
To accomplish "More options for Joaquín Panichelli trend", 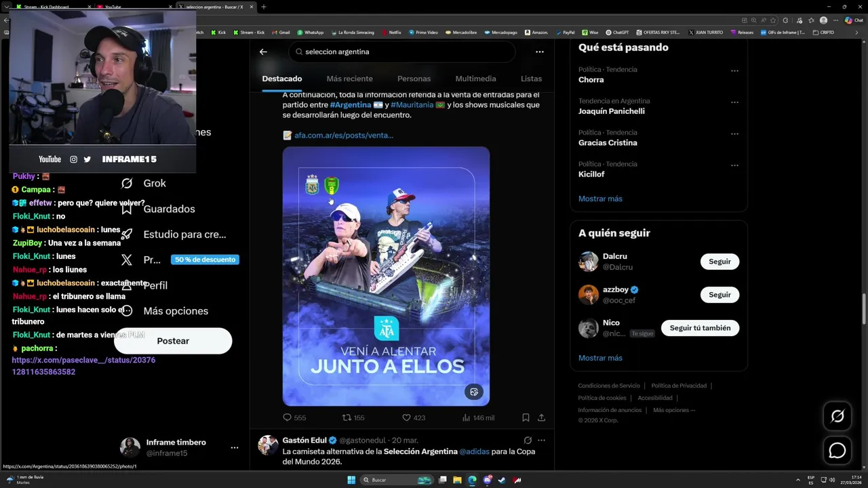I will tap(734, 102).
